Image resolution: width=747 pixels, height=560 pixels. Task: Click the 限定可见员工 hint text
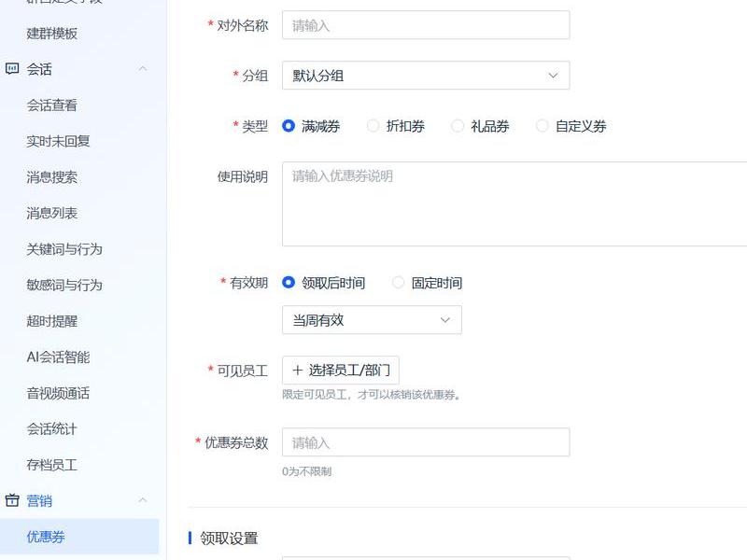click(x=371, y=394)
